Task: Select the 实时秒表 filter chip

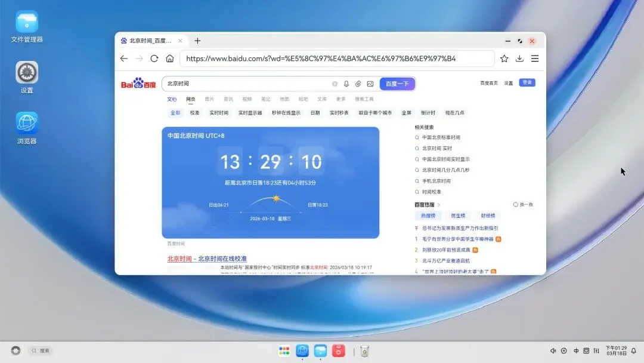Action: 339,113
